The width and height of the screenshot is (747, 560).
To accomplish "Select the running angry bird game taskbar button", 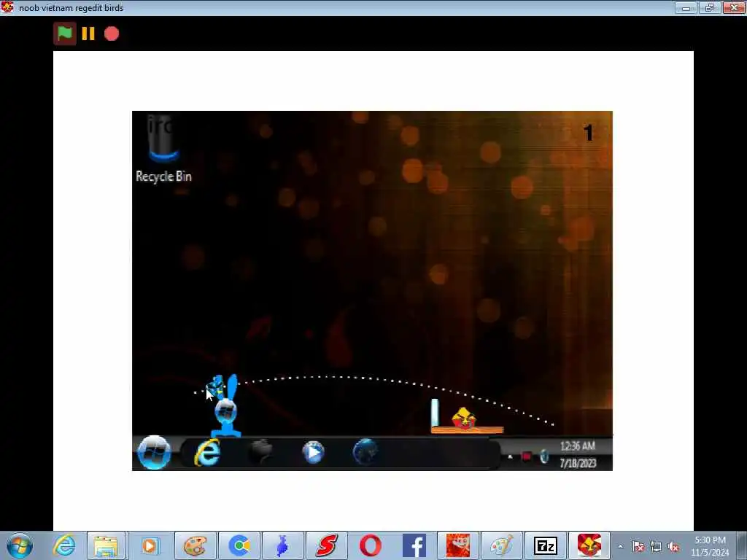I will [589, 545].
